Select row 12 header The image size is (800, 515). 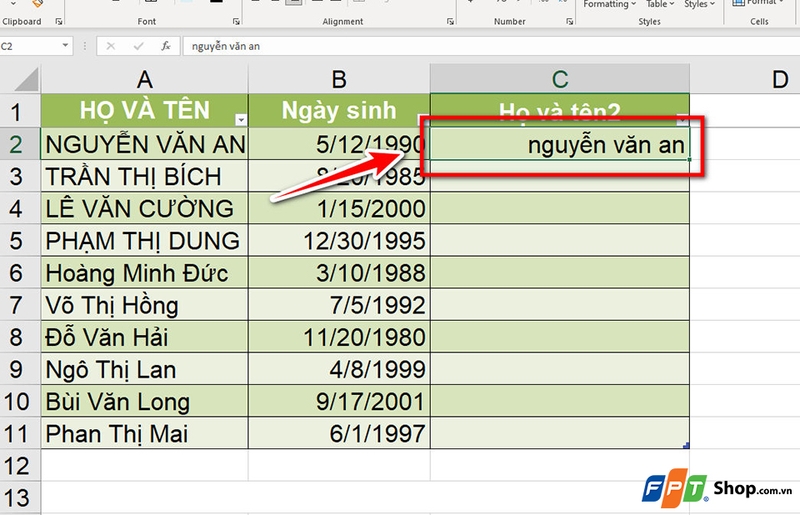(x=20, y=465)
